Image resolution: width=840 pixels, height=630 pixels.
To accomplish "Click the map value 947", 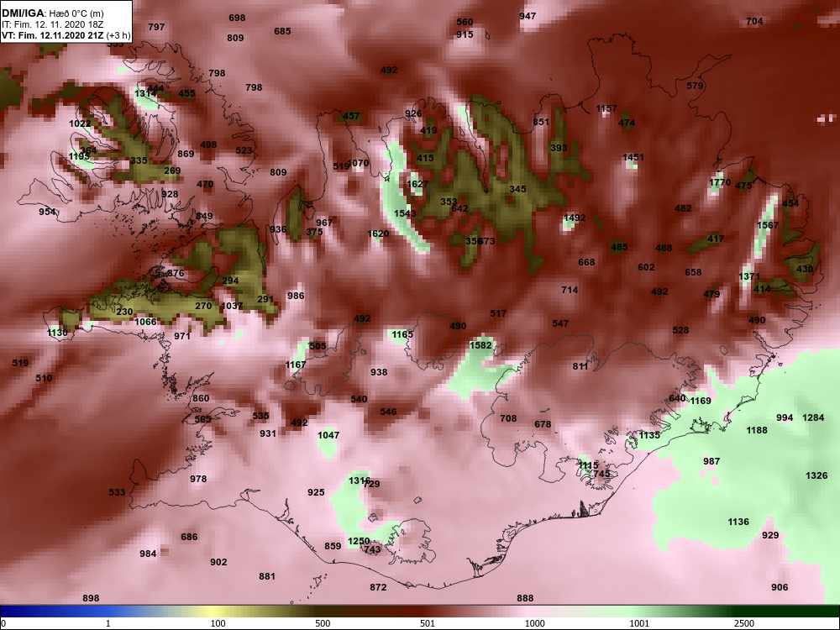I will 528,16.
